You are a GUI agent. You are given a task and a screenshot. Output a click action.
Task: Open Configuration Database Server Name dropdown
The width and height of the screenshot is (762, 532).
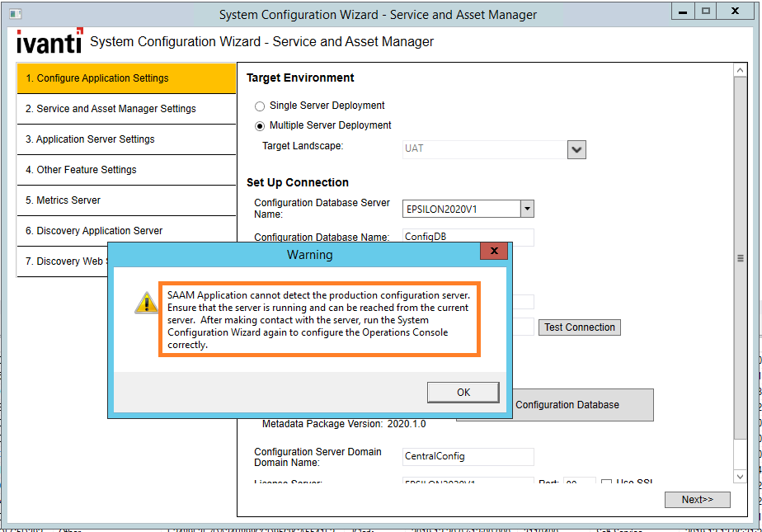tap(528, 210)
